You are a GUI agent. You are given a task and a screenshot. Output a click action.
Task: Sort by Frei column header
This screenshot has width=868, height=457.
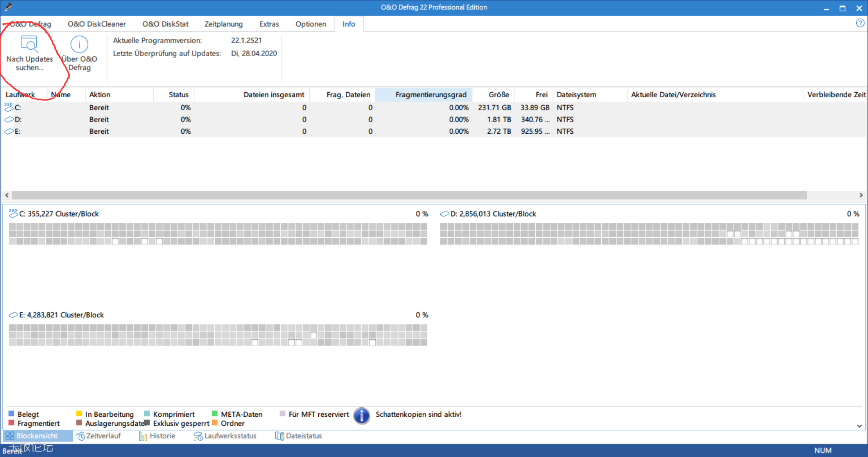(534, 94)
